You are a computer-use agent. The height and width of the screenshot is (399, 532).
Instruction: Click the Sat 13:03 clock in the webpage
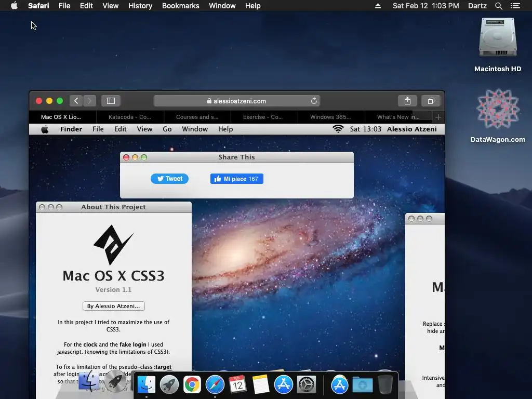point(365,129)
